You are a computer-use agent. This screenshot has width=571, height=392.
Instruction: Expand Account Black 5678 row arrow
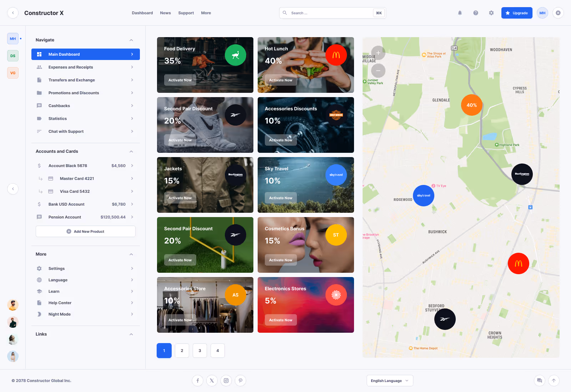tap(132, 166)
